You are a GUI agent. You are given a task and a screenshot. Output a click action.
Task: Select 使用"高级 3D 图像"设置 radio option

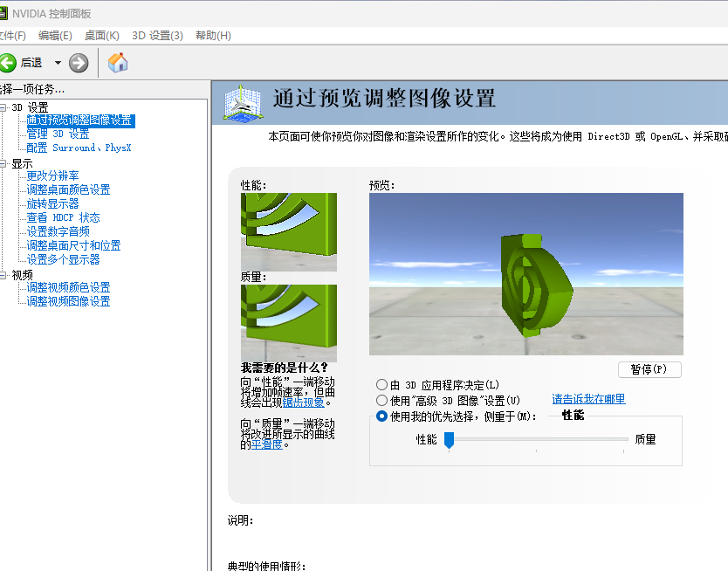coord(381,400)
